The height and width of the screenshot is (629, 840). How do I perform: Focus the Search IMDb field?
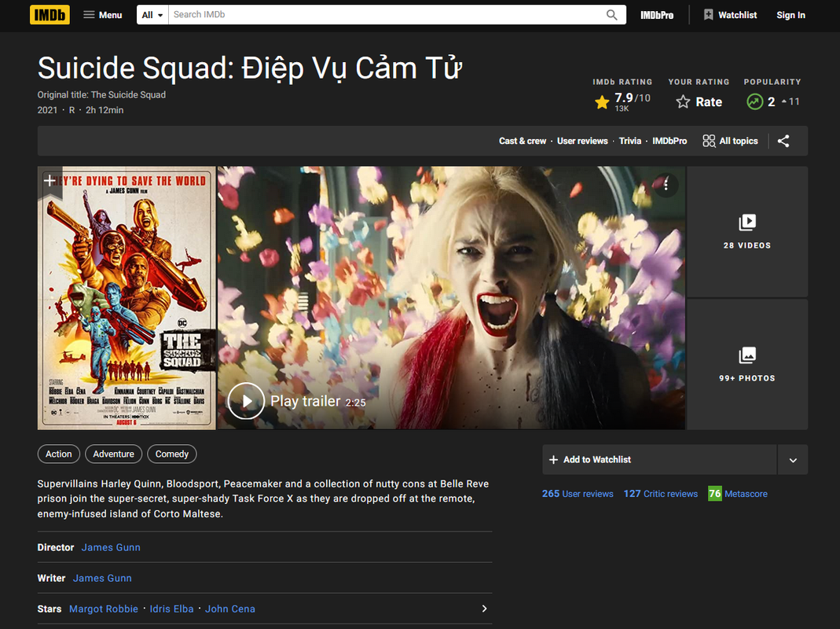386,15
